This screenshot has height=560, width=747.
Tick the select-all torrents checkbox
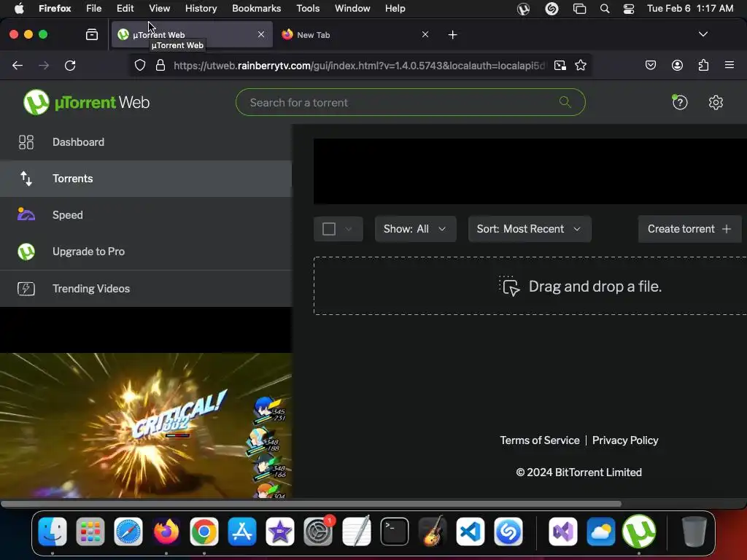point(329,229)
